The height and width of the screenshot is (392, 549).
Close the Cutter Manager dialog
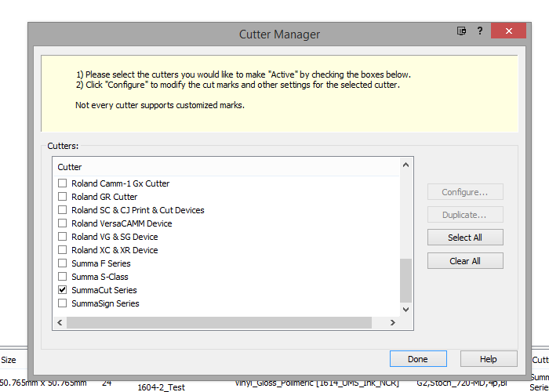(508, 31)
